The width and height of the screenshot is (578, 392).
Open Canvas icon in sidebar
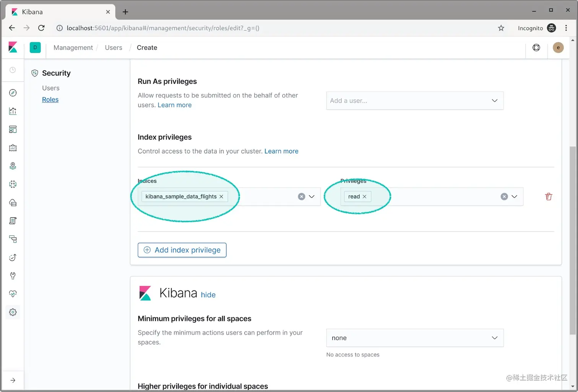pyautogui.click(x=13, y=148)
